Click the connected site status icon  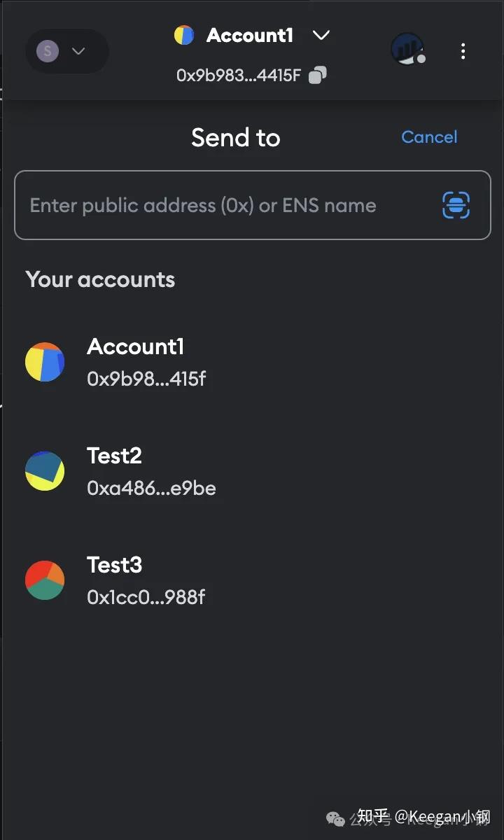coord(407,50)
